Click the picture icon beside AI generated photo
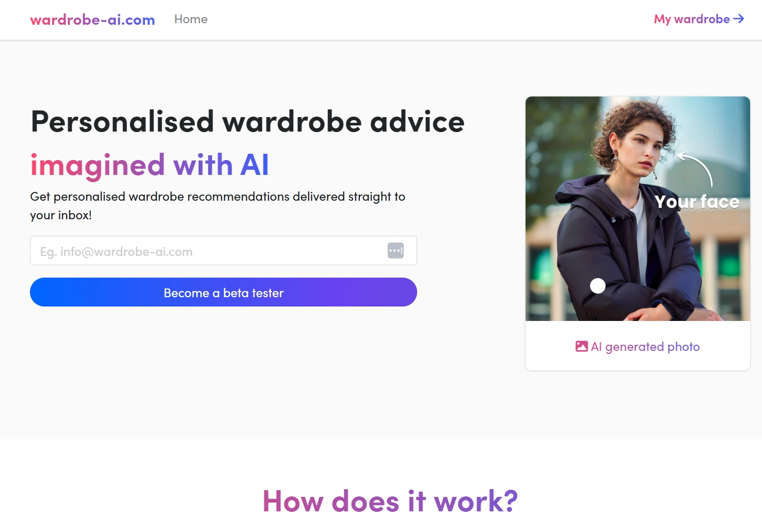762x532 pixels. [x=581, y=346]
